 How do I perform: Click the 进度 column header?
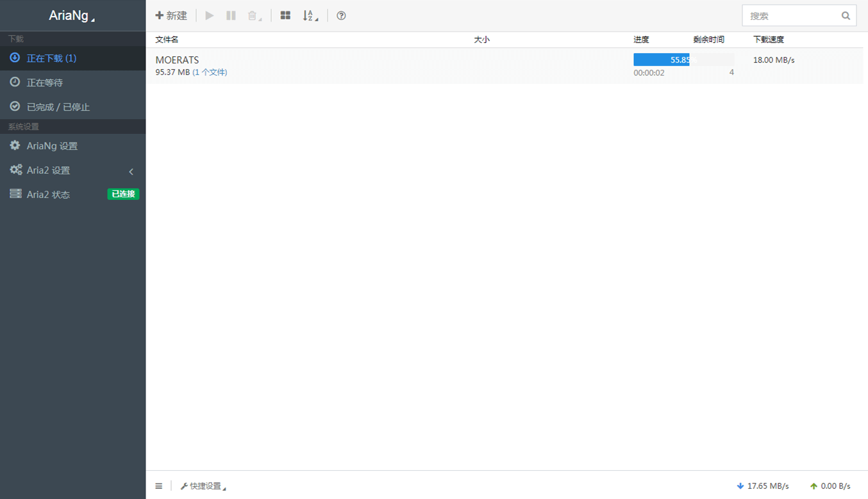[x=641, y=40]
